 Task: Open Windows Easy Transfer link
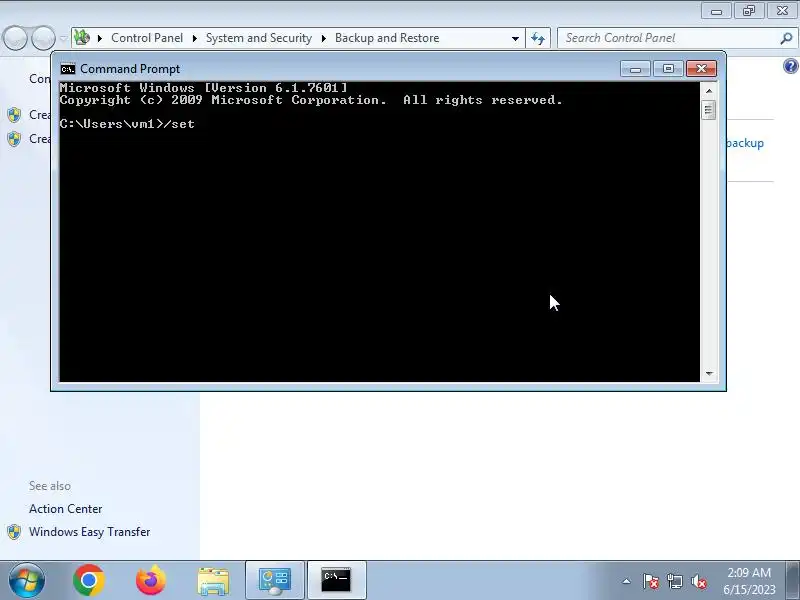point(90,532)
